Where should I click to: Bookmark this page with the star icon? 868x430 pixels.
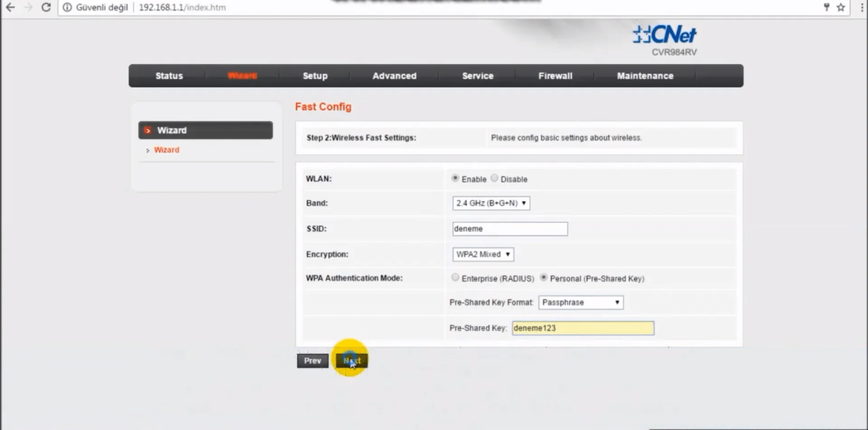pos(841,7)
